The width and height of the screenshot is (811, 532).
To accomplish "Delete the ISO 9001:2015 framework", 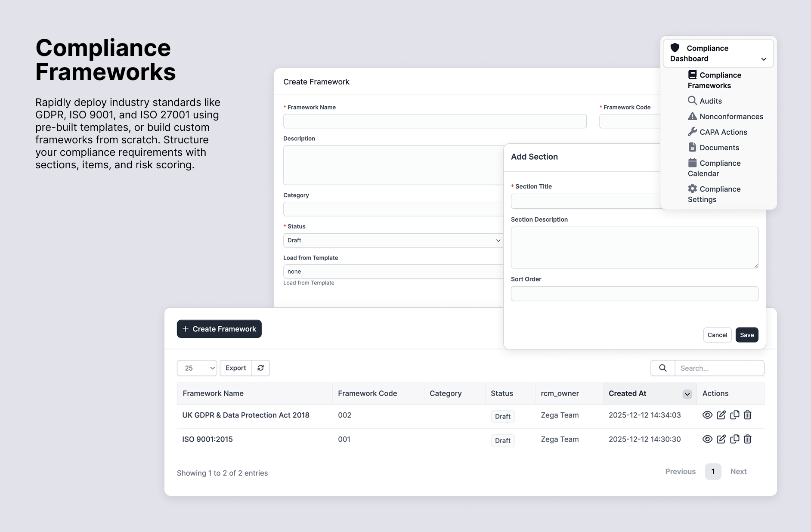I will [x=748, y=439].
